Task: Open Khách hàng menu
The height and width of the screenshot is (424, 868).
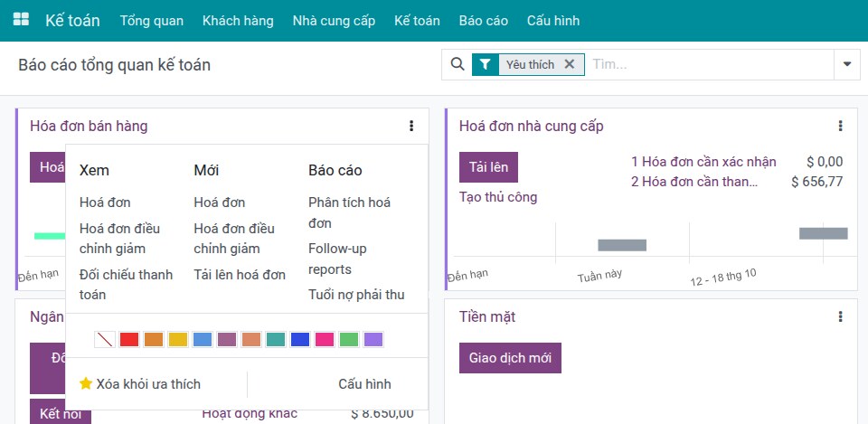Action: click(x=238, y=21)
